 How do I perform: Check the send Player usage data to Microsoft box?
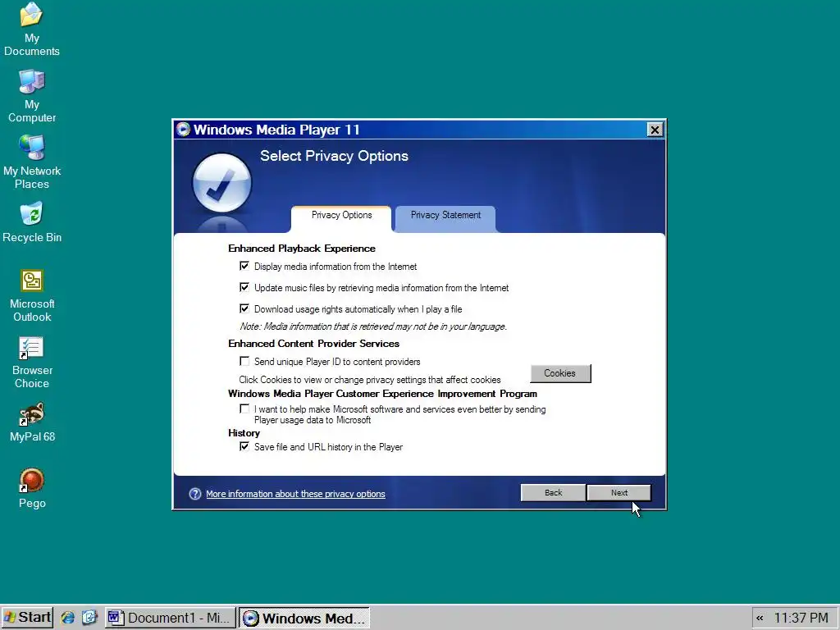(x=244, y=409)
